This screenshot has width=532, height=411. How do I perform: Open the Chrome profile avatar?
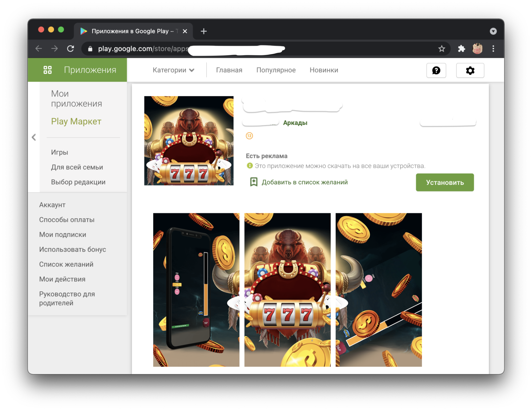477,49
